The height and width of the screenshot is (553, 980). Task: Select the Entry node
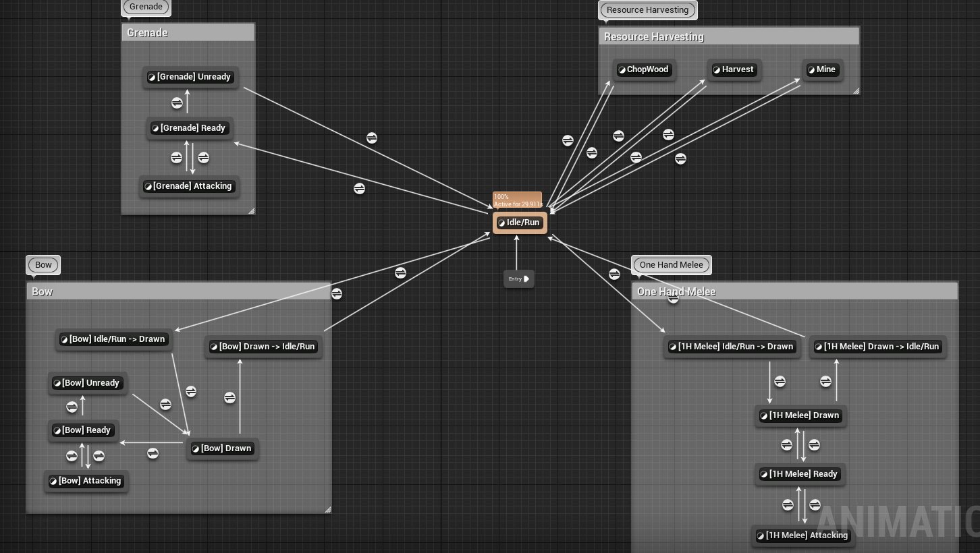(519, 279)
